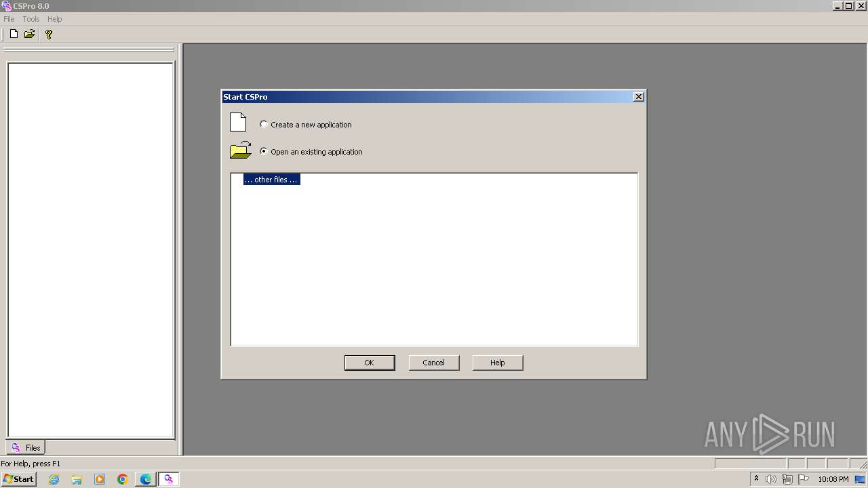Click the Open folder toolbar icon

(x=29, y=34)
